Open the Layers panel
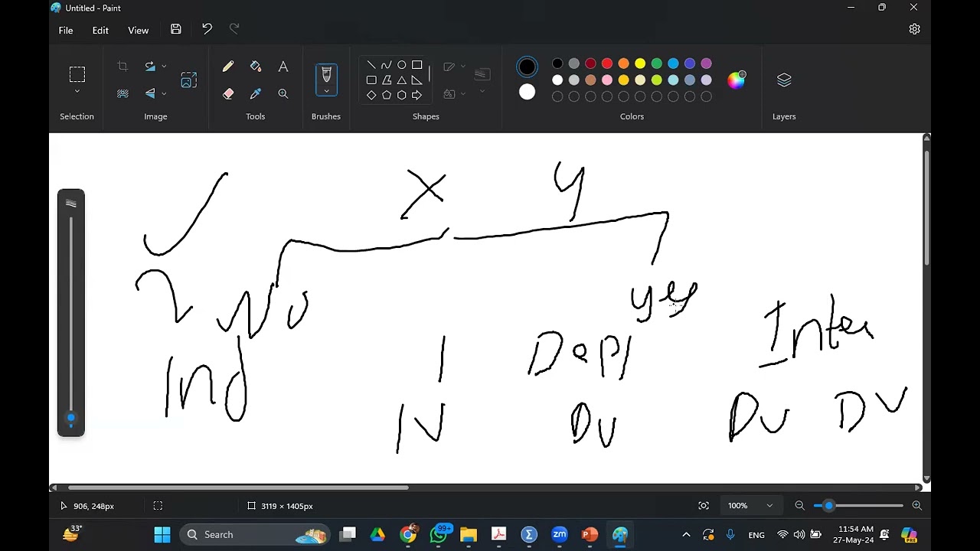 click(x=784, y=80)
